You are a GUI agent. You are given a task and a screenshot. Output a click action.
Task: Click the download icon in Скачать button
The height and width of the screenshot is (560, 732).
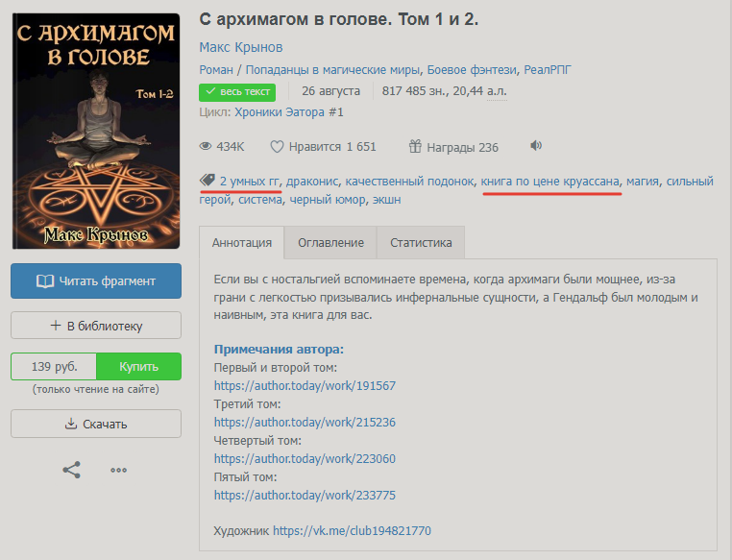(x=70, y=424)
